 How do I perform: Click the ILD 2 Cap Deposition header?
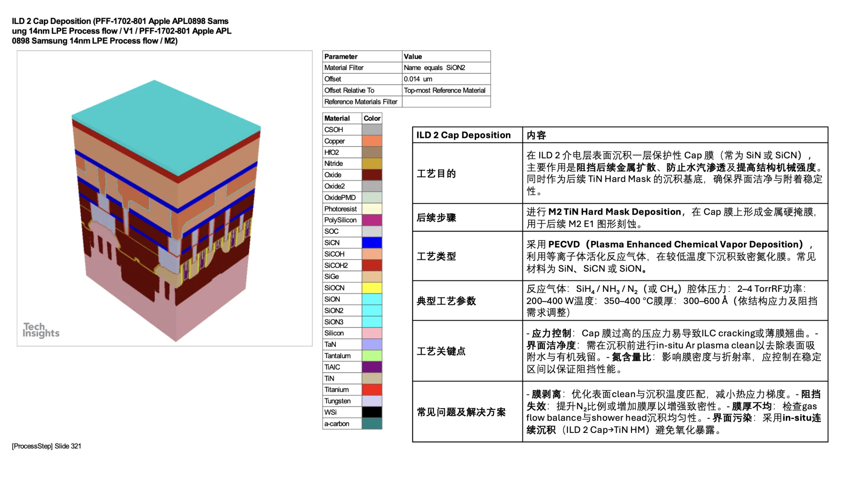click(x=463, y=135)
